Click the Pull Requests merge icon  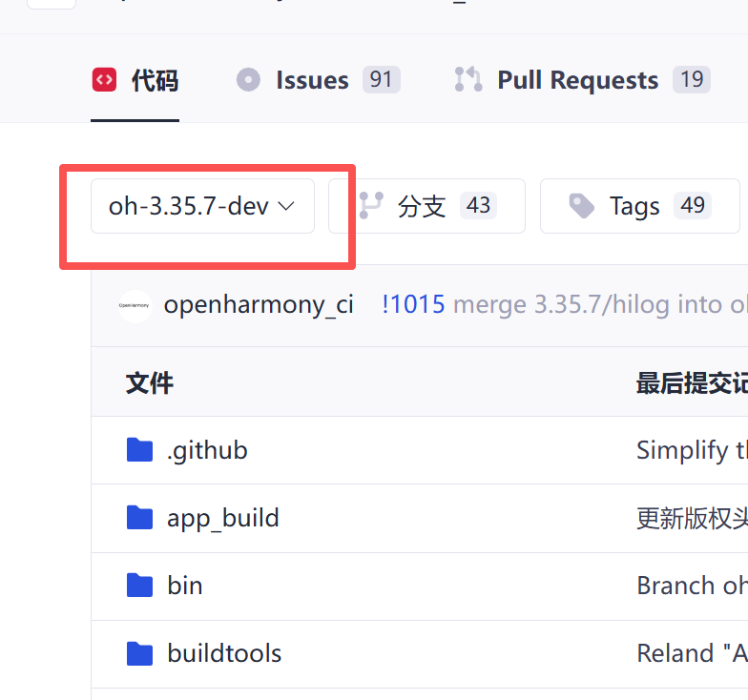(x=467, y=80)
